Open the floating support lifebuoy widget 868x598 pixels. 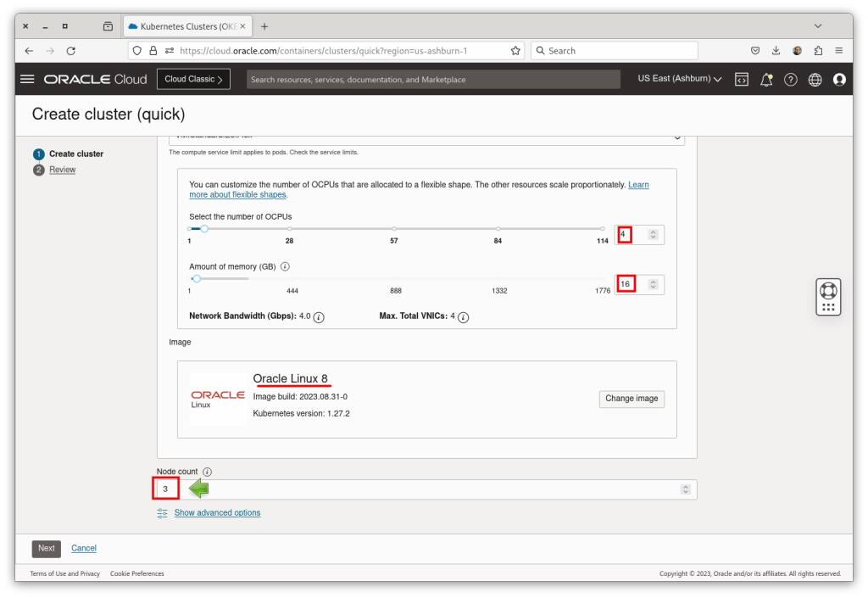[x=828, y=297]
